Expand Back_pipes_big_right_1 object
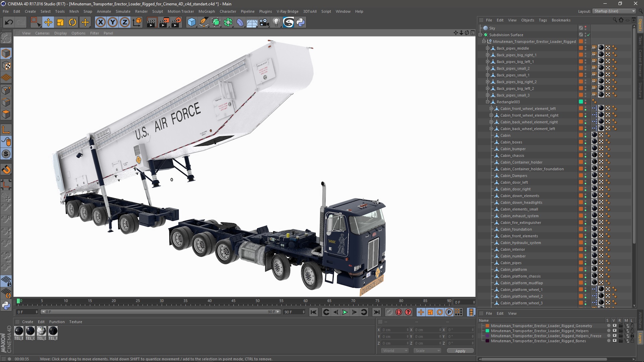 (488, 55)
